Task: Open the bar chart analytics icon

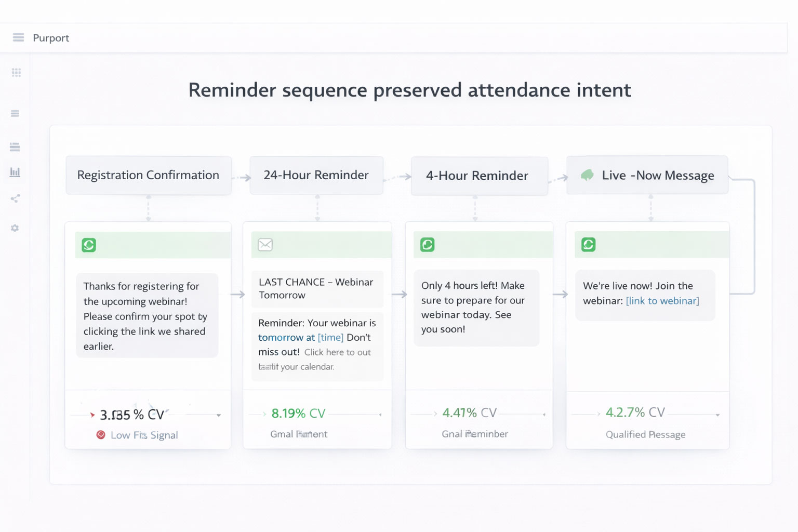Action: [15, 172]
